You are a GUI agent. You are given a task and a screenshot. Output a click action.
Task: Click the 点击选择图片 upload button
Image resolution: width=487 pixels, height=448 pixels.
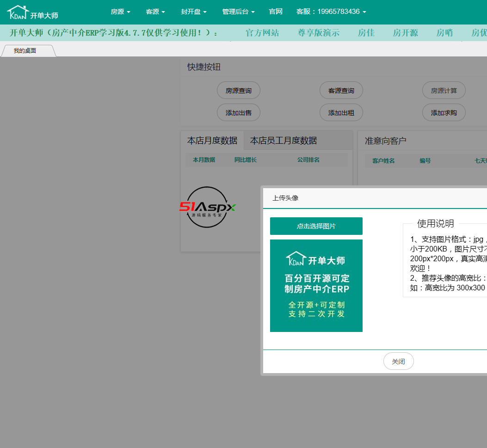[316, 226]
